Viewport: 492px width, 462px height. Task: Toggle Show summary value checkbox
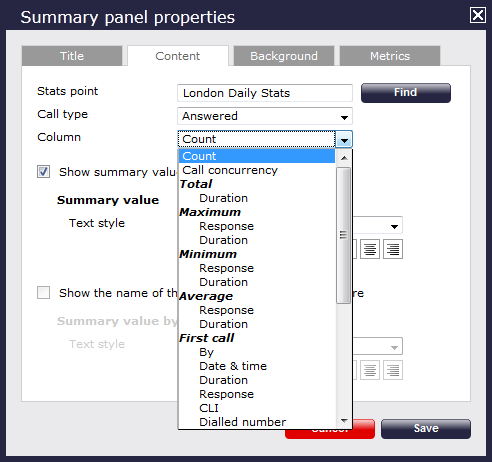pos(43,172)
